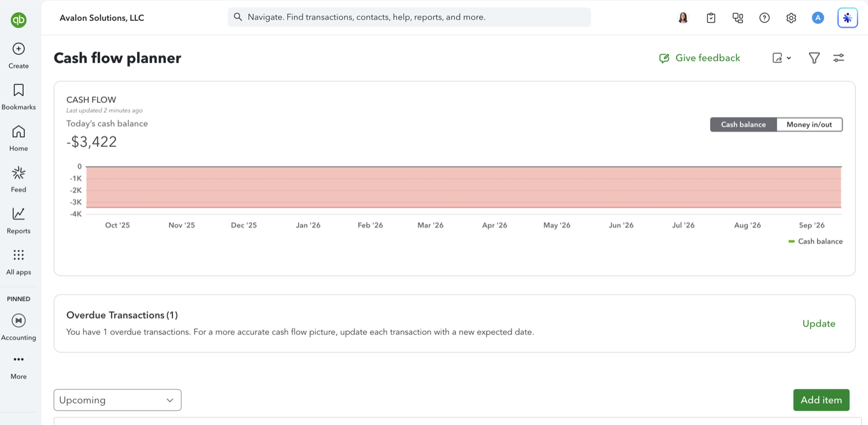868x425 pixels.
Task: Open the Create plus menu
Action: tap(19, 56)
